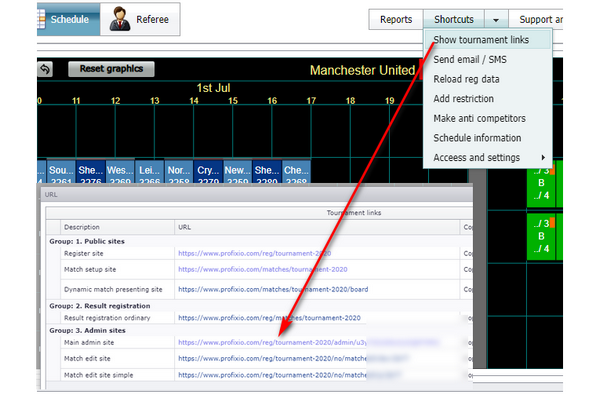This screenshot has width=600, height=395.
Task: Select the Wes... match block
Action: 120,172
